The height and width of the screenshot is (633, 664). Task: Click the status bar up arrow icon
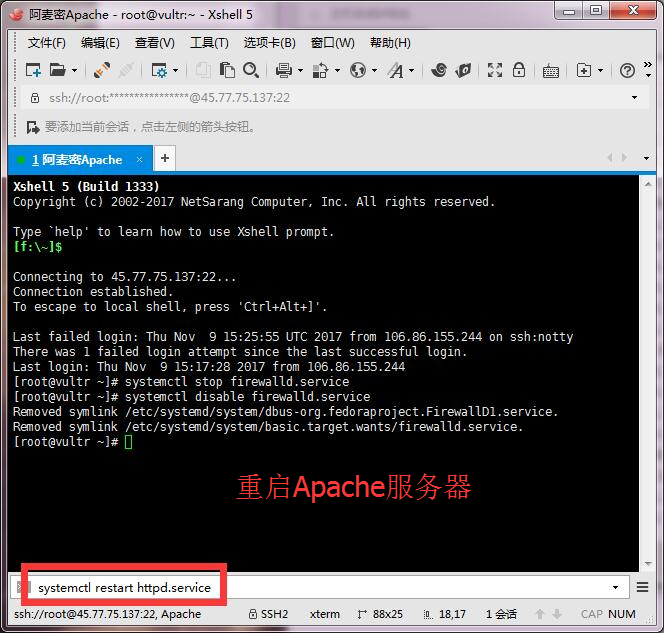(x=540, y=614)
